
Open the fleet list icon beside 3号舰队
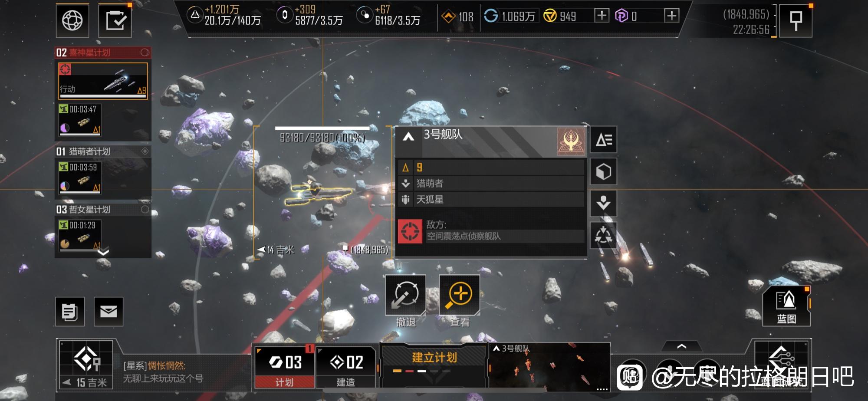[603, 140]
